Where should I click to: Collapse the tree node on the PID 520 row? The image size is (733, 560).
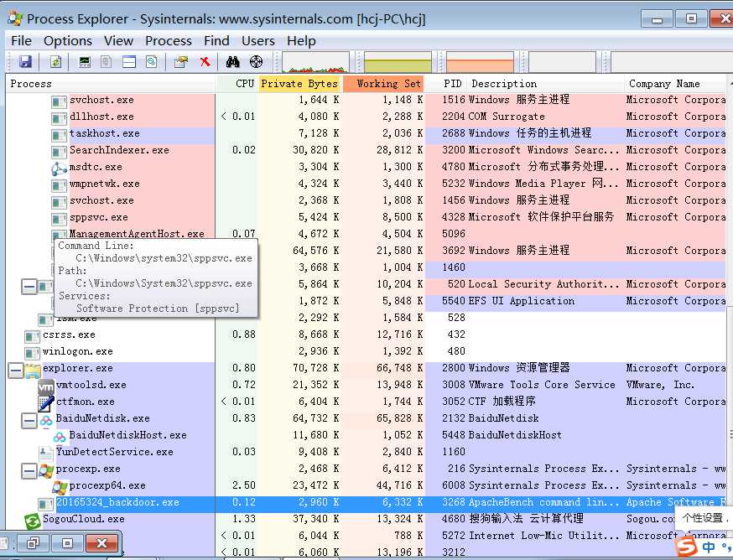29,287
